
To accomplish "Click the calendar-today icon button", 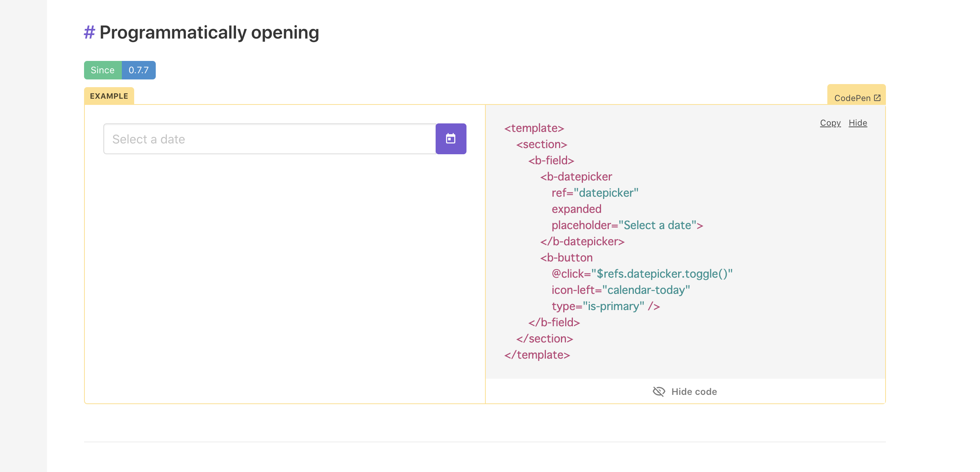I will [451, 139].
